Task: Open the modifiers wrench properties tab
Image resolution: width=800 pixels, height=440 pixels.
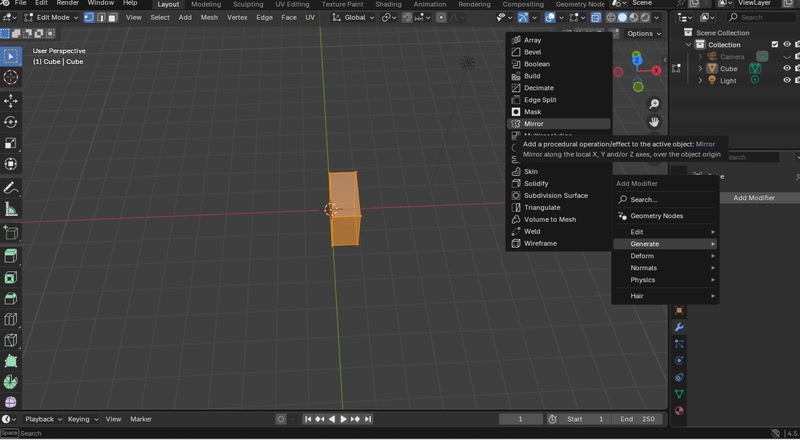Action: coord(679,327)
